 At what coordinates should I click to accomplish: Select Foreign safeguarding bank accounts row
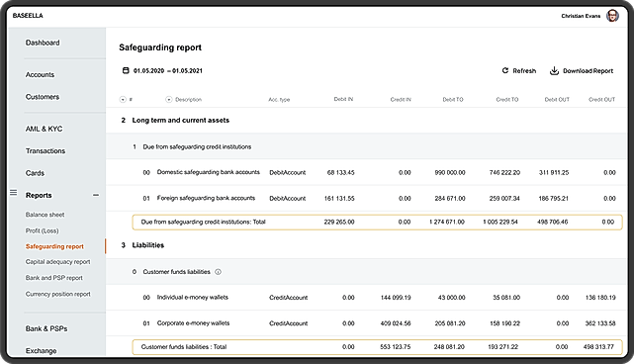coord(366,198)
